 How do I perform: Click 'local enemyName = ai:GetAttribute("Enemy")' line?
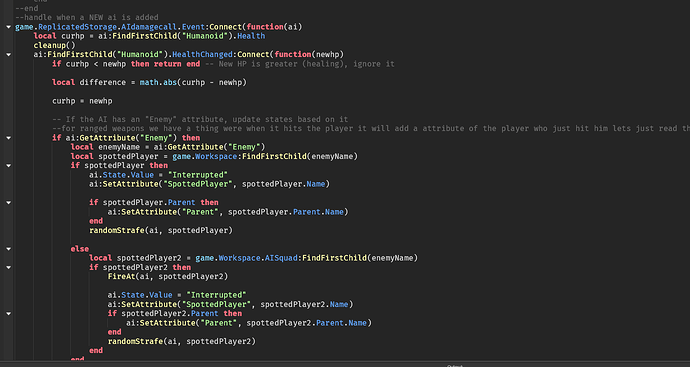point(168,147)
